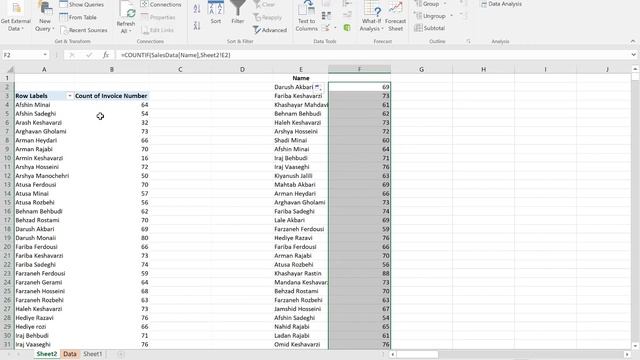Click vertical scrollbar down arrow

[635, 346]
